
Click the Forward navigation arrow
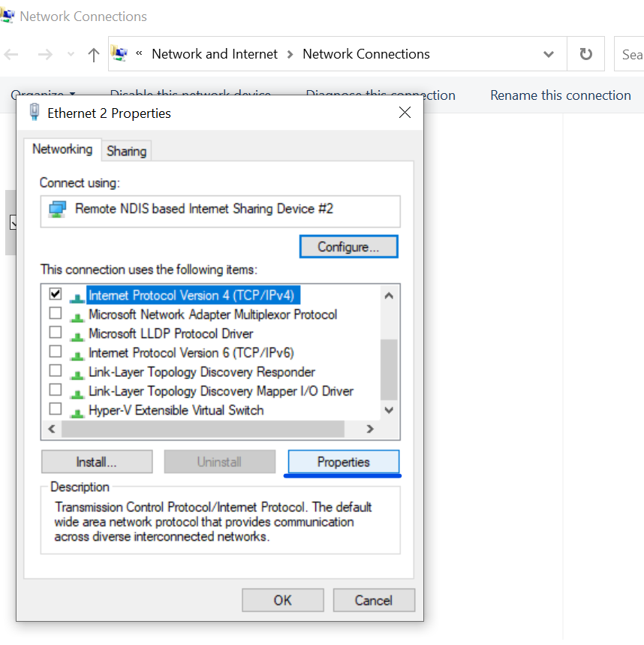45,54
